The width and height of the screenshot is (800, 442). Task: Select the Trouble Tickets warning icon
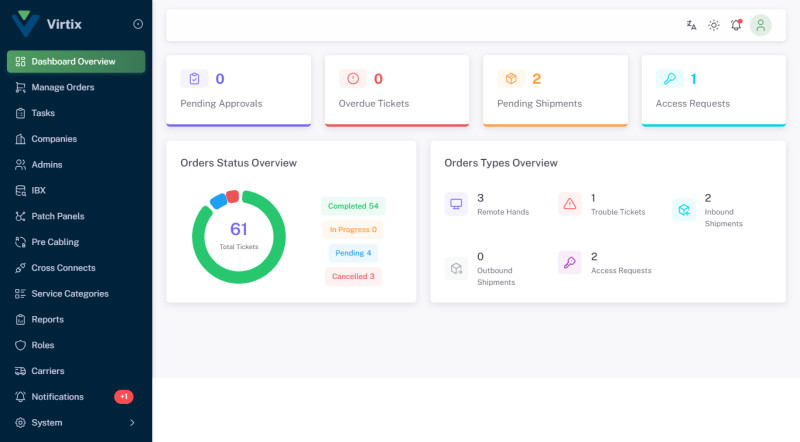click(x=570, y=204)
